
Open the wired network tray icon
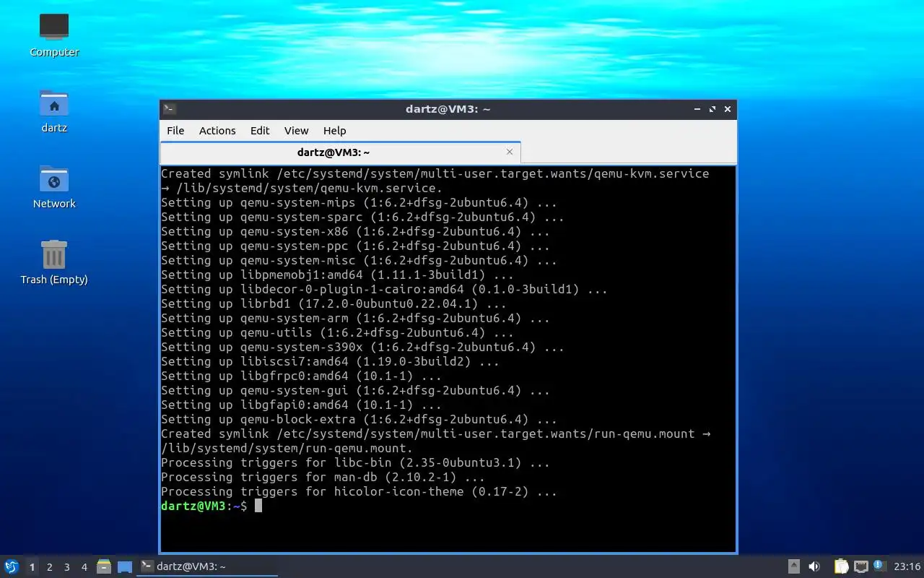tap(860, 566)
